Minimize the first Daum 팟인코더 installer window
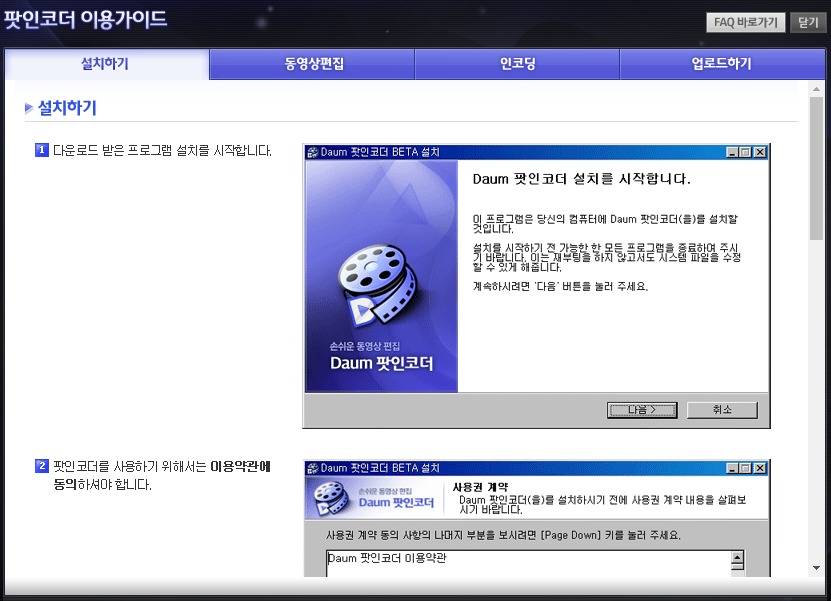The height and width of the screenshot is (601, 831). [x=732, y=153]
